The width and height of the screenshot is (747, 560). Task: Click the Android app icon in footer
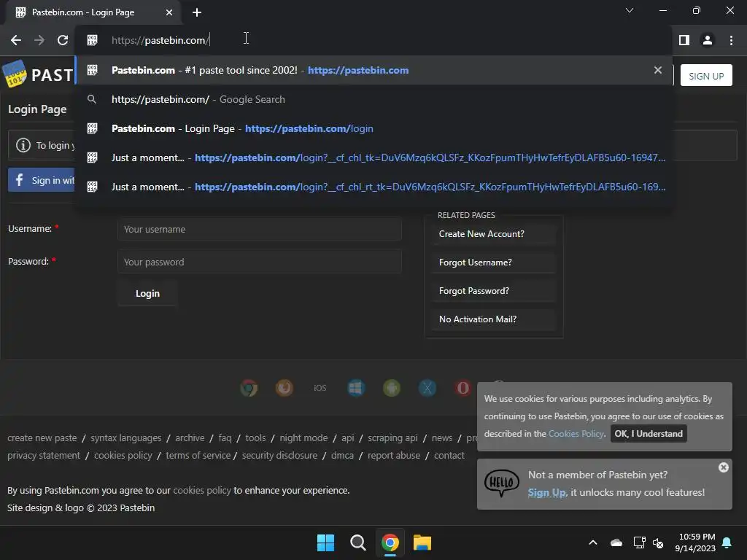coord(392,388)
